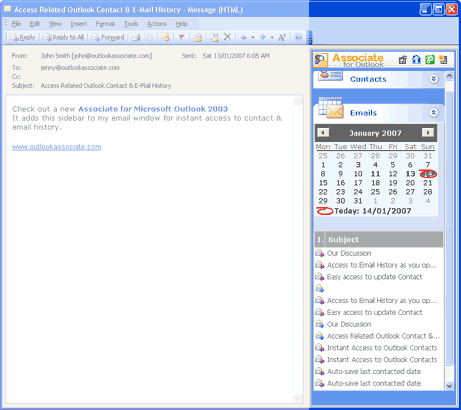Click the Emails panel envelope icon

pyautogui.click(x=331, y=108)
